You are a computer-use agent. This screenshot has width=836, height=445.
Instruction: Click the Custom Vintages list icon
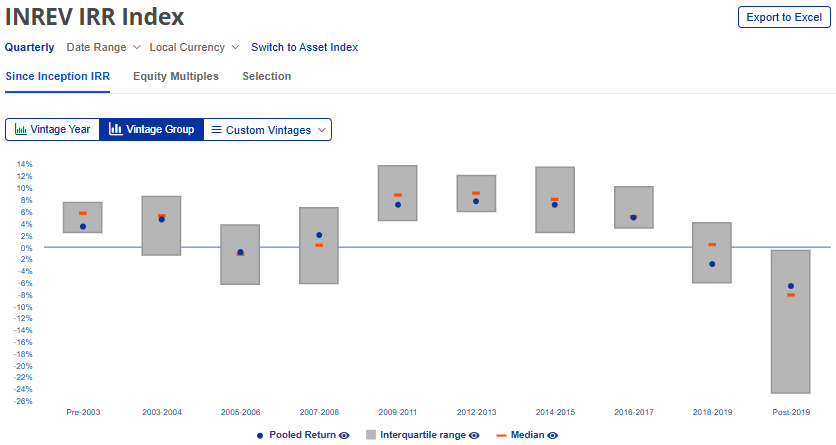(x=216, y=130)
